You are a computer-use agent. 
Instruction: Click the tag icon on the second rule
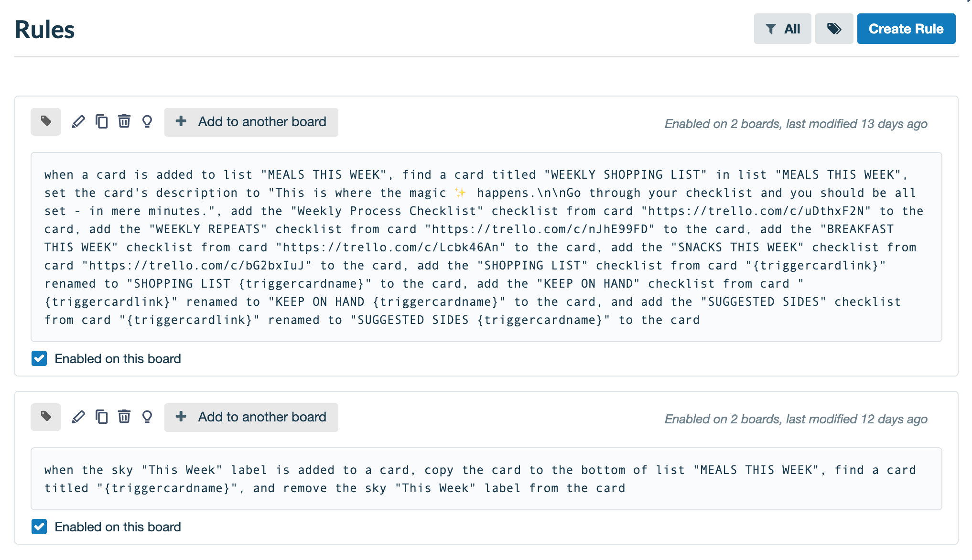click(46, 417)
